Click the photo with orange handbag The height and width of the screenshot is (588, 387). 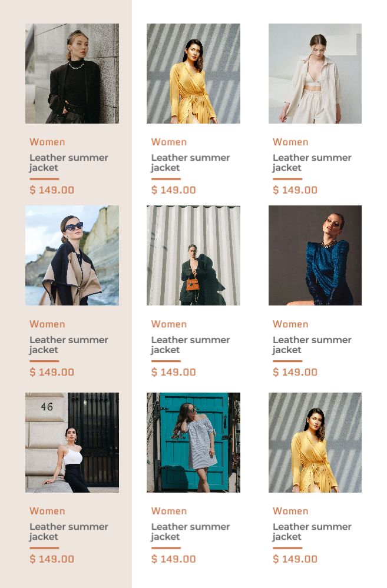[193, 255]
